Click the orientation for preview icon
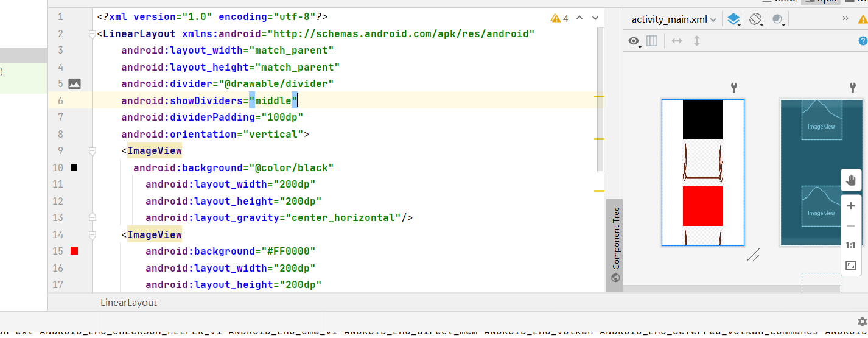 [x=756, y=19]
